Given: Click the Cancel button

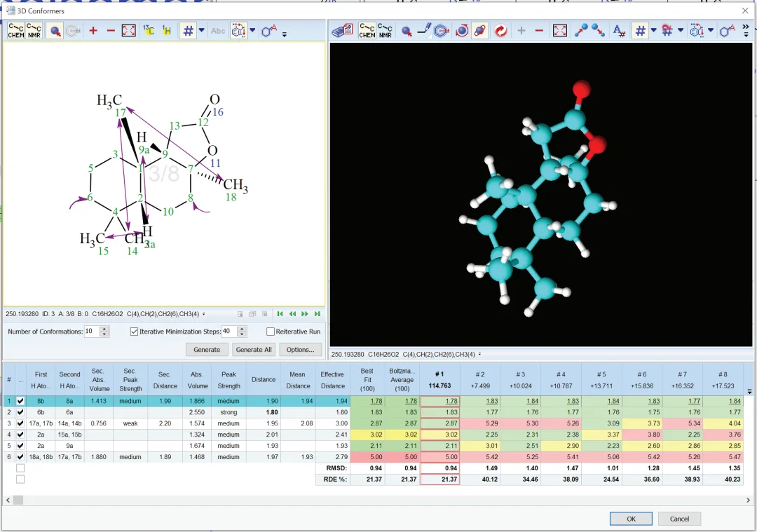Looking at the screenshot, I should pos(679,519).
